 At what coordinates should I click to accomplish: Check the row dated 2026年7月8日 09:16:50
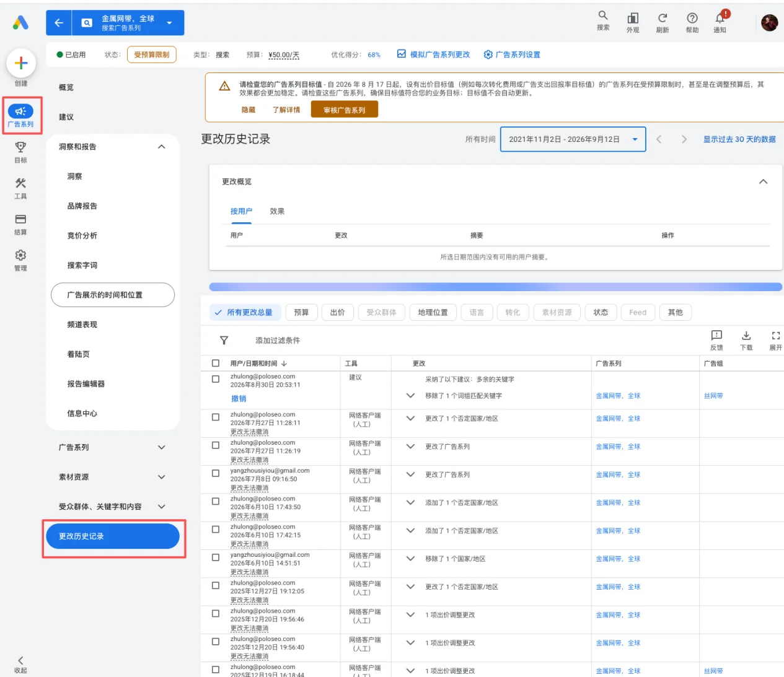coord(216,473)
